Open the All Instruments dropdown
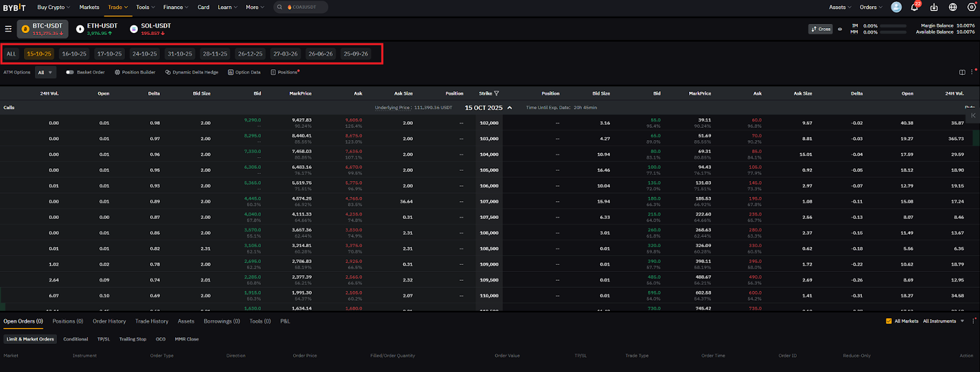This screenshot has width=980, height=372. [x=943, y=321]
